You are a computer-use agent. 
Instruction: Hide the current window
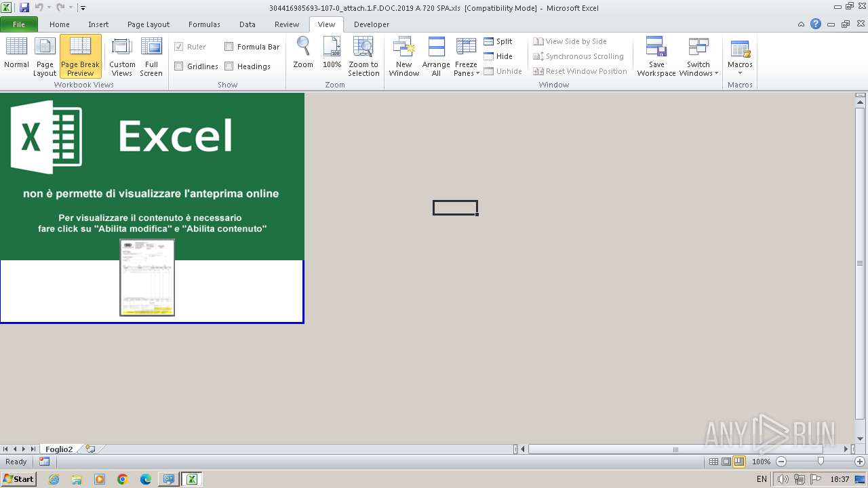[x=498, y=56]
